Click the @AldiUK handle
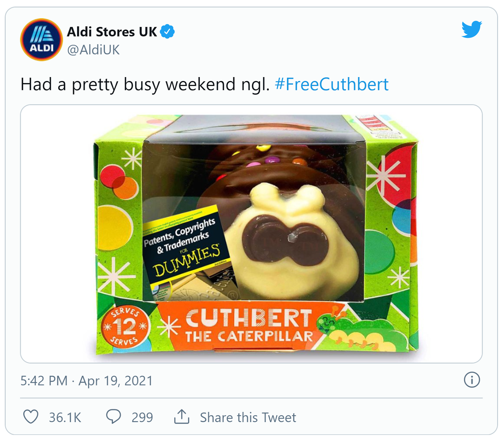This screenshot has height=440, width=504. pyautogui.click(x=94, y=50)
